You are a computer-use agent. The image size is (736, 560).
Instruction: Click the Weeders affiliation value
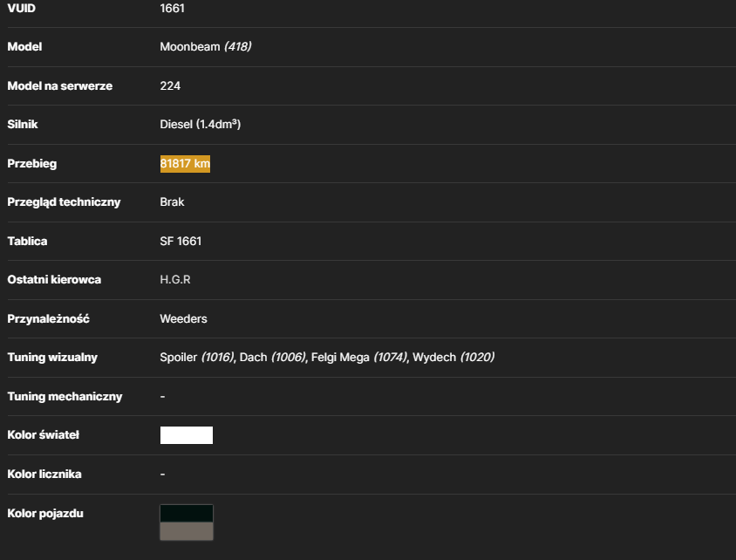(183, 319)
